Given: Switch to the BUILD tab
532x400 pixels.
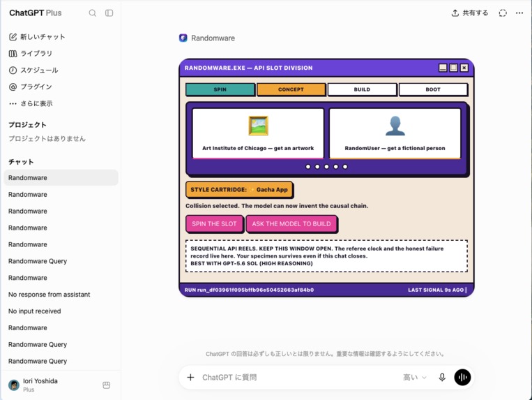Looking at the screenshot, I should (x=362, y=89).
